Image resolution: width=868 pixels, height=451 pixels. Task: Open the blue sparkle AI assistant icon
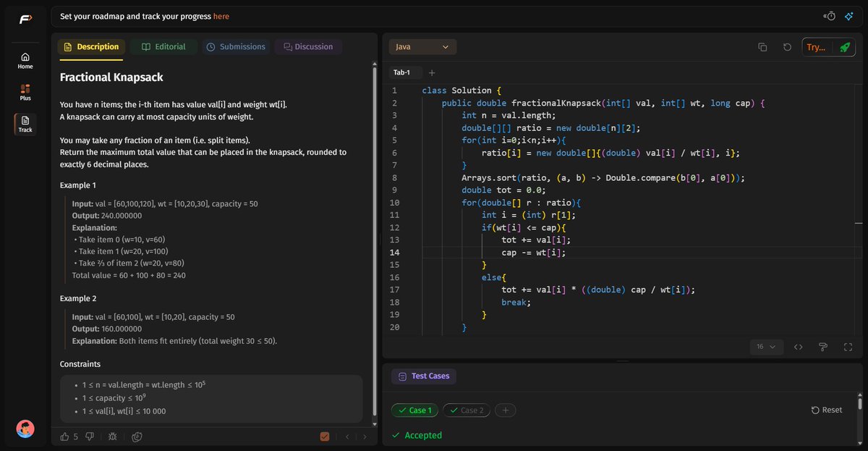click(849, 16)
